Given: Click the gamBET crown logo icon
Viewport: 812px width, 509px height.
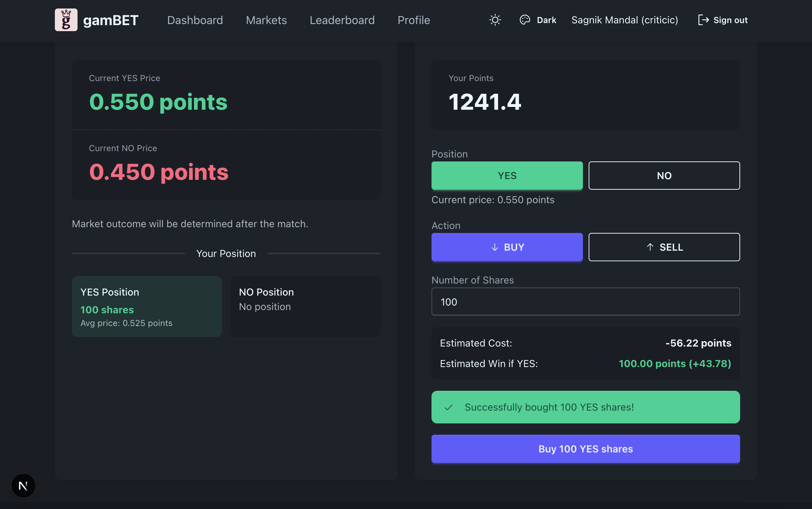Looking at the screenshot, I should (66, 20).
